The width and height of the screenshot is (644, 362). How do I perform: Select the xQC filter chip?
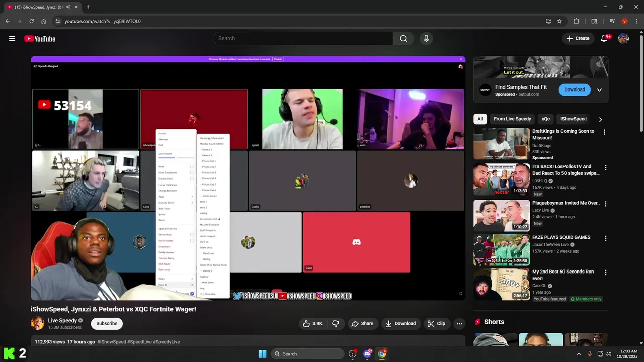[545, 119]
